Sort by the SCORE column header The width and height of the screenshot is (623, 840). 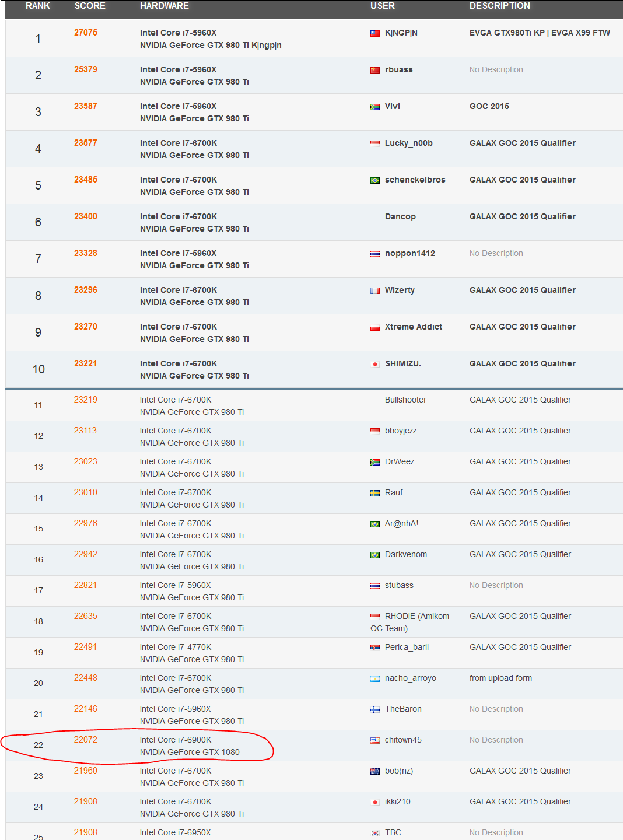click(x=90, y=6)
